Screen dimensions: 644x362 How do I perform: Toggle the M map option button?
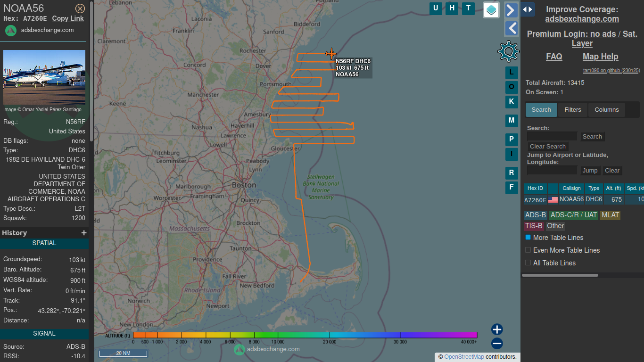(x=512, y=121)
